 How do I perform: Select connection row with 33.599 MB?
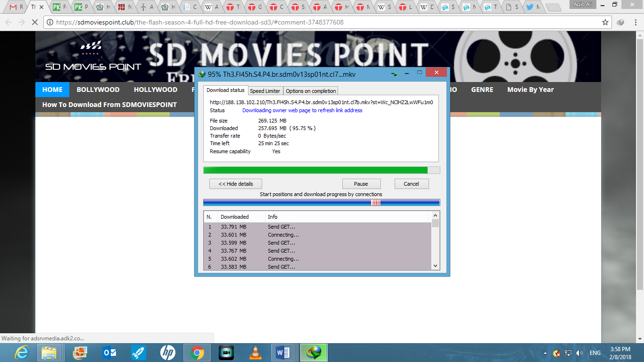(317, 243)
